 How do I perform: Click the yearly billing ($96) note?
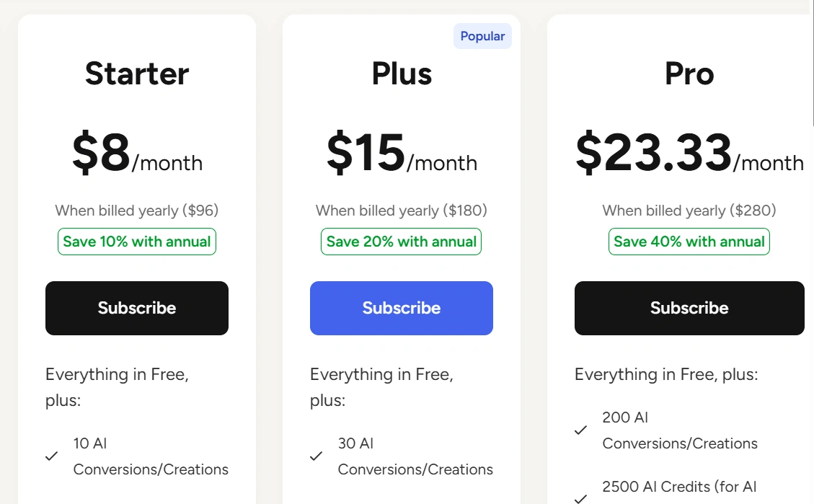(x=137, y=211)
